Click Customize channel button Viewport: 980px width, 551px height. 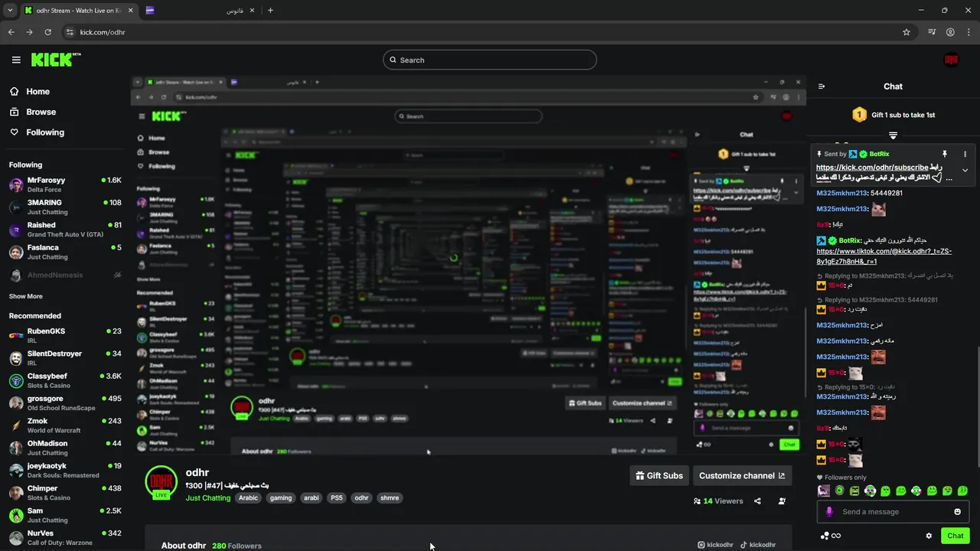742,475
